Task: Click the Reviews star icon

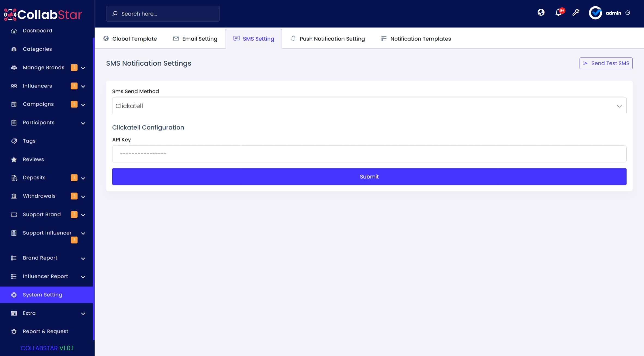Action: [x=14, y=159]
